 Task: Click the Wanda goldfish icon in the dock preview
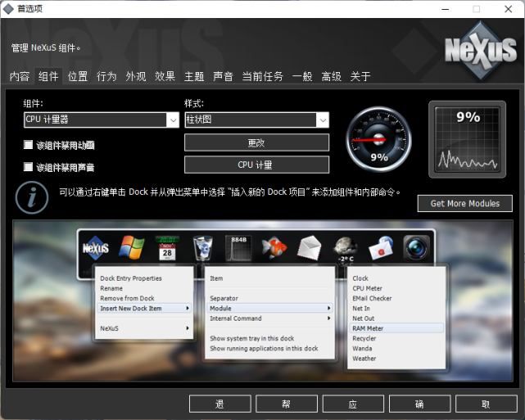[x=274, y=248]
